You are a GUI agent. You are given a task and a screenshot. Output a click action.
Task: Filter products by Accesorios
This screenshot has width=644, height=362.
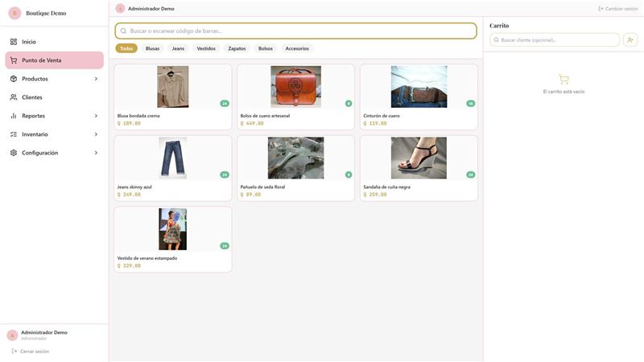point(297,48)
